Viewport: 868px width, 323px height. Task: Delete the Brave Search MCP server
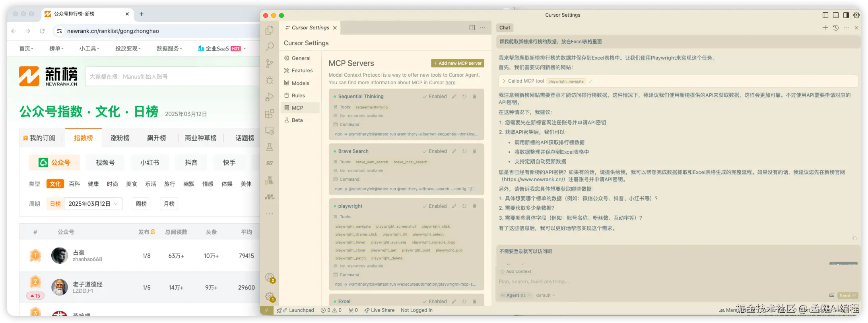tap(474, 151)
